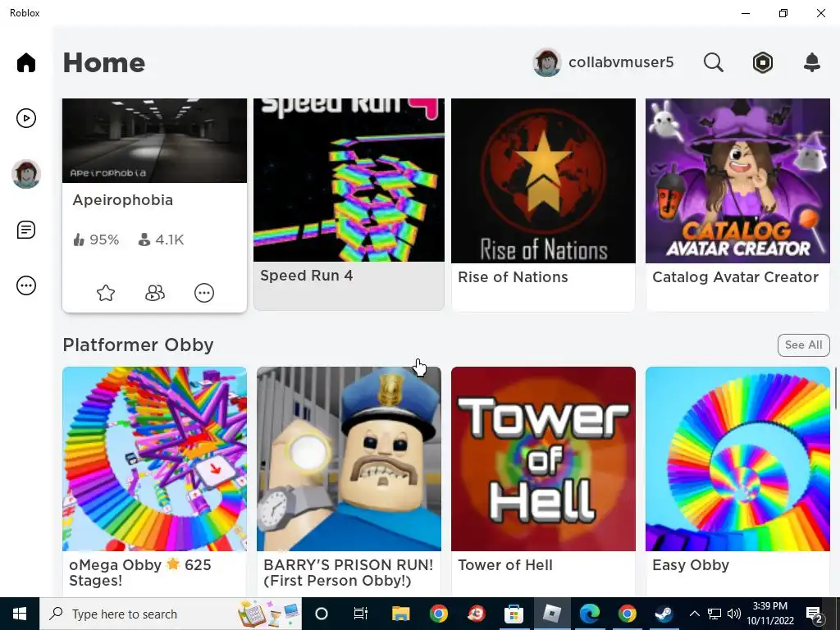
Task: Open the notifications bell
Action: [812, 62]
